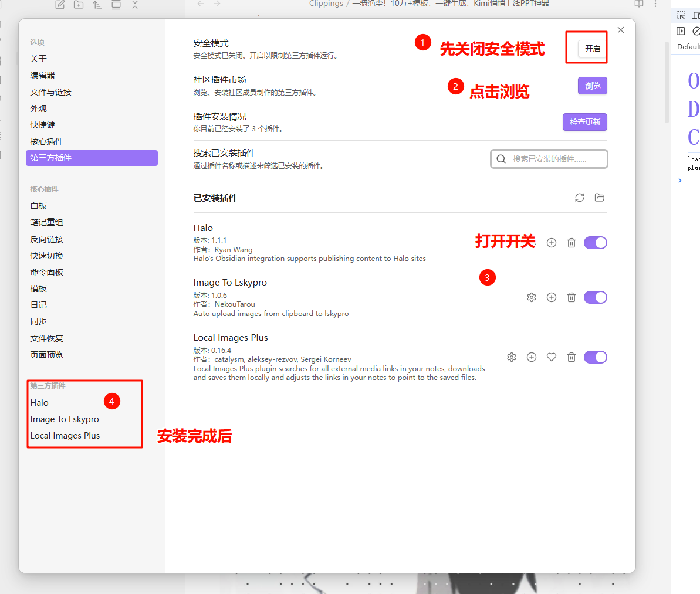Open Local Images Plus settings in sidebar
The image size is (700, 594).
click(65, 436)
